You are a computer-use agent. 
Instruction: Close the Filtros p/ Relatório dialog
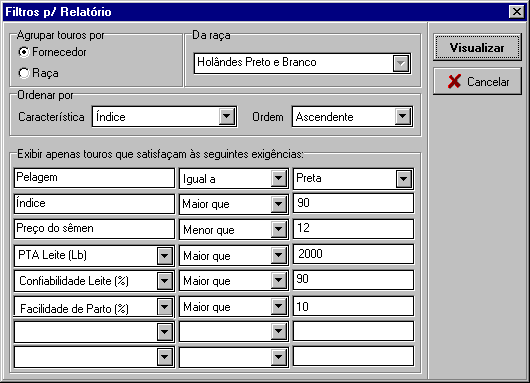point(516,12)
